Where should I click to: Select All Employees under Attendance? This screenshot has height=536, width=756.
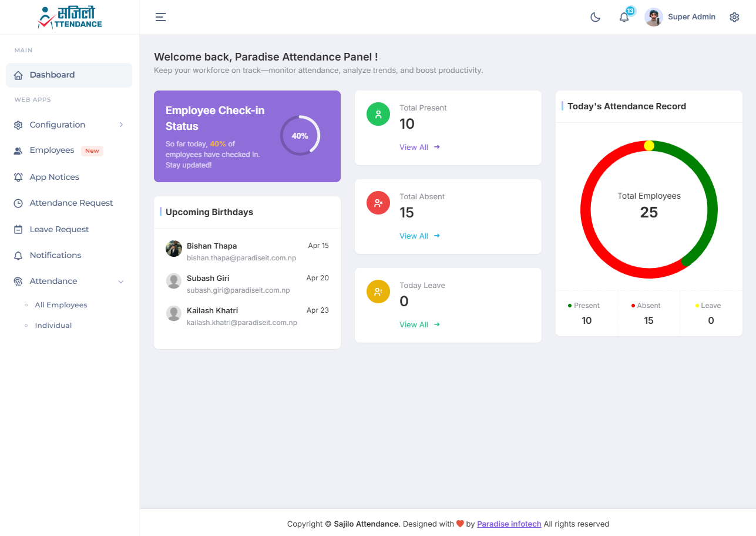pos(61,305)
